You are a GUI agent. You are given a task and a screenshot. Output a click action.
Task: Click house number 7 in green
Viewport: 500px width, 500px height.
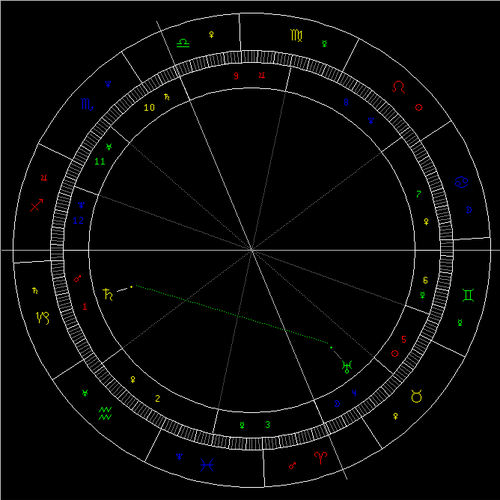tap(419, 194)
